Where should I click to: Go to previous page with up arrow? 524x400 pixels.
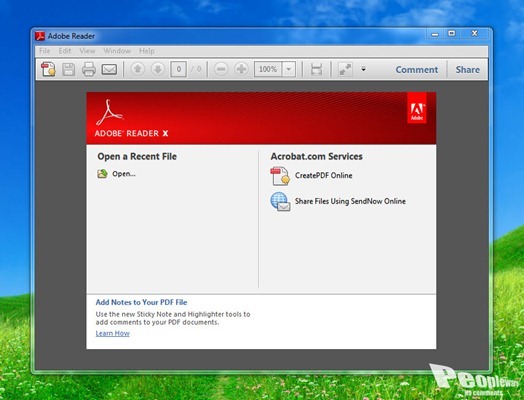click(137, 69)
